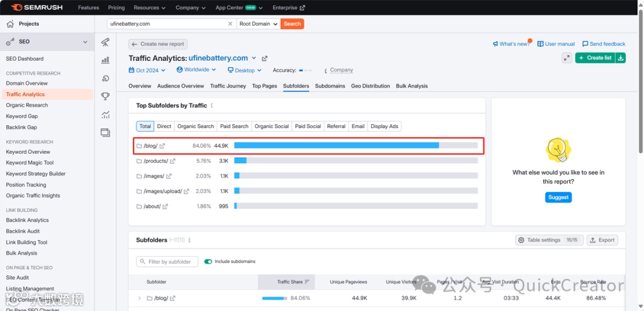Image resolution: width=644 pixels, height=311 pixels.
Task: Open Features in top navigation
Action: tap(88, 7)
